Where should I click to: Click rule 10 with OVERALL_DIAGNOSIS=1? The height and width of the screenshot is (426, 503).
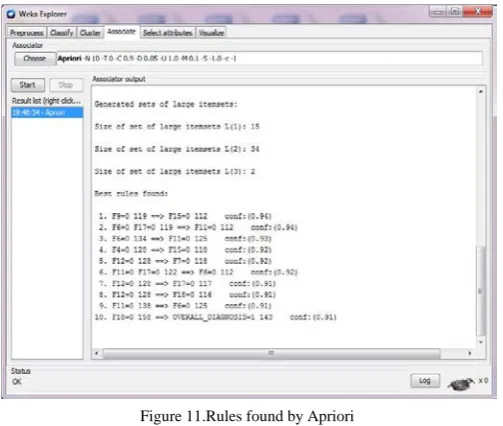215,317
